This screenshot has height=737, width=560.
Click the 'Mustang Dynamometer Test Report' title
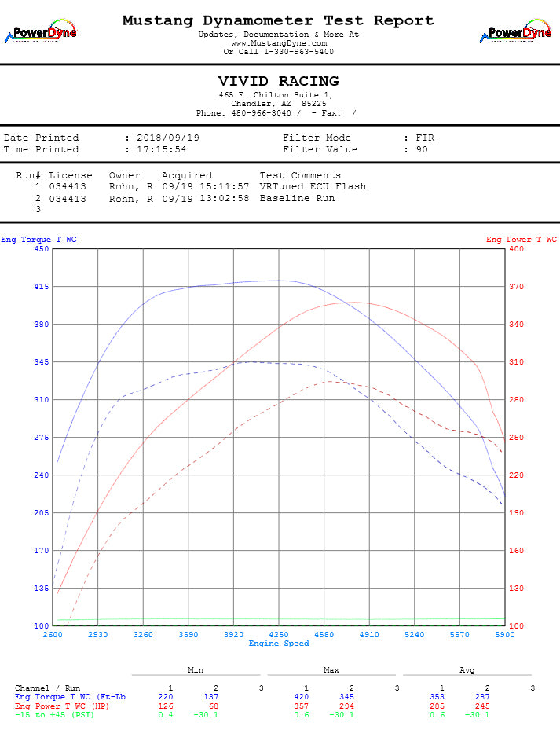278,20
